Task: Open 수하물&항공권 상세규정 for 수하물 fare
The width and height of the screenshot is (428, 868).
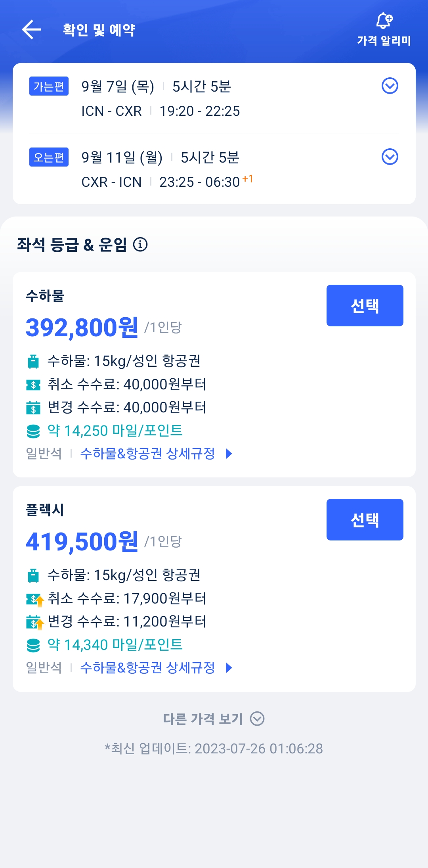Action: 156,454
